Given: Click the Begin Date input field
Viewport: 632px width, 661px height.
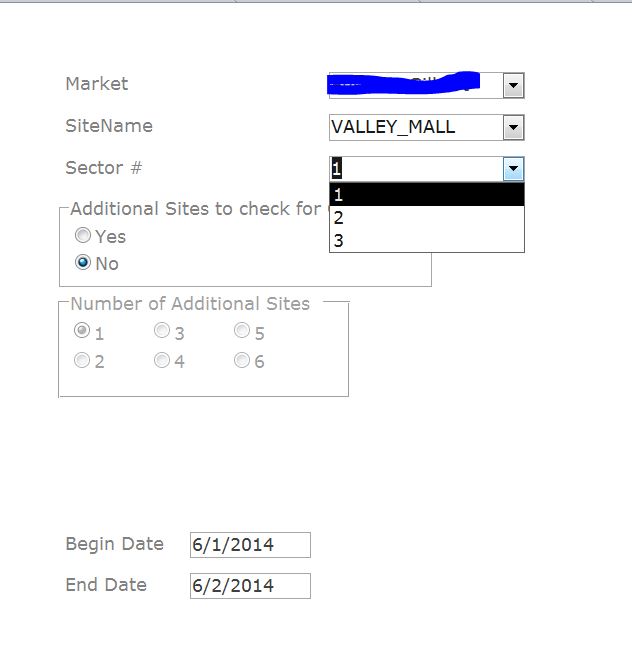Looking at the screenshot, I should pyautogui.click(x=250, y=545).
